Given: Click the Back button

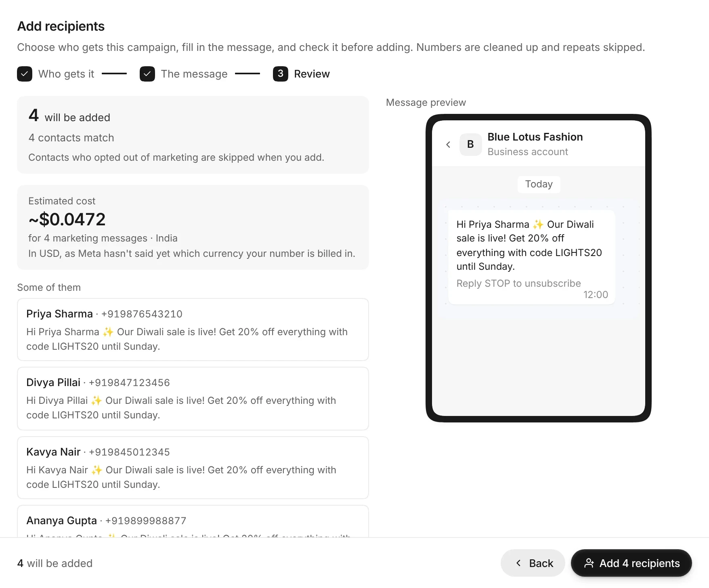Looking at the screenshot, I should pos(533,563).
